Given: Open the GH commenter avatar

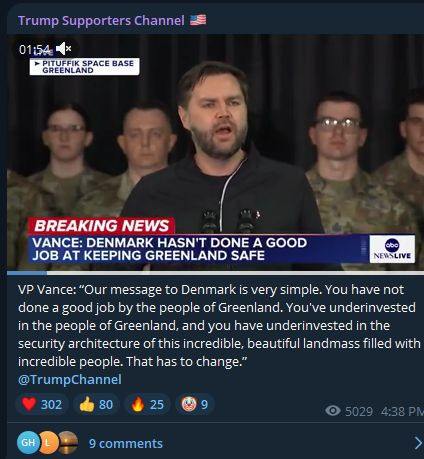Looking at the screenshot, I should pyautogui.click(x=28, y=442).
